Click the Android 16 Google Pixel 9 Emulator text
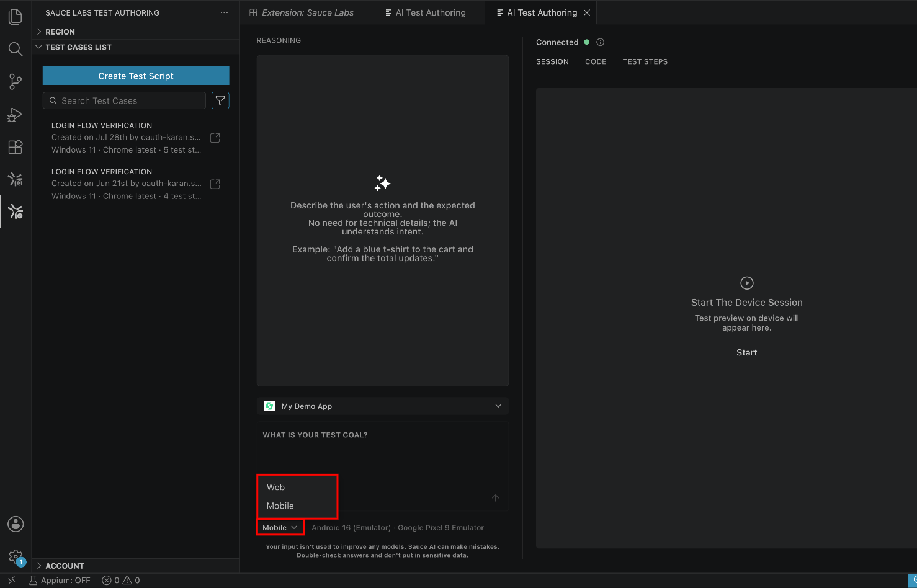Screen dimensions: 917x588 point(398,528)
